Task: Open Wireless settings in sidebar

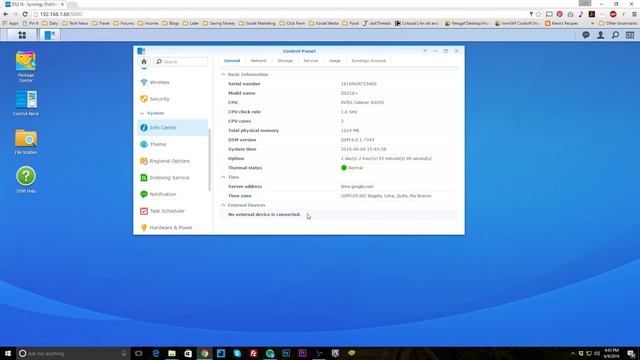Action: [172, 82]
